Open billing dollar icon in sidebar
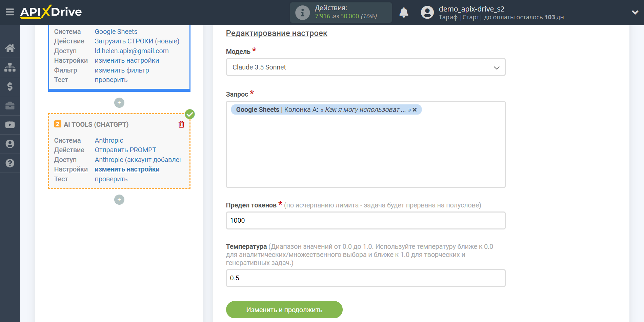The image size is (644, 322). (x=10, y=86)
